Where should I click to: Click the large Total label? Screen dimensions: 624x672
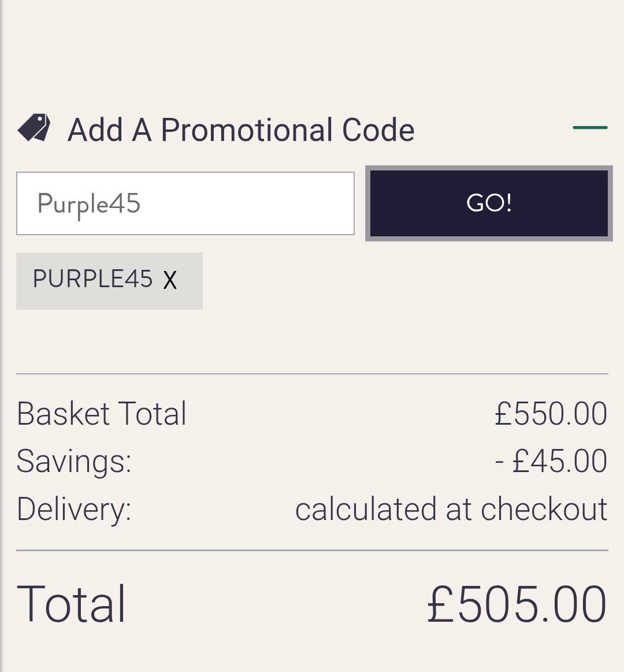pos(72,604)
